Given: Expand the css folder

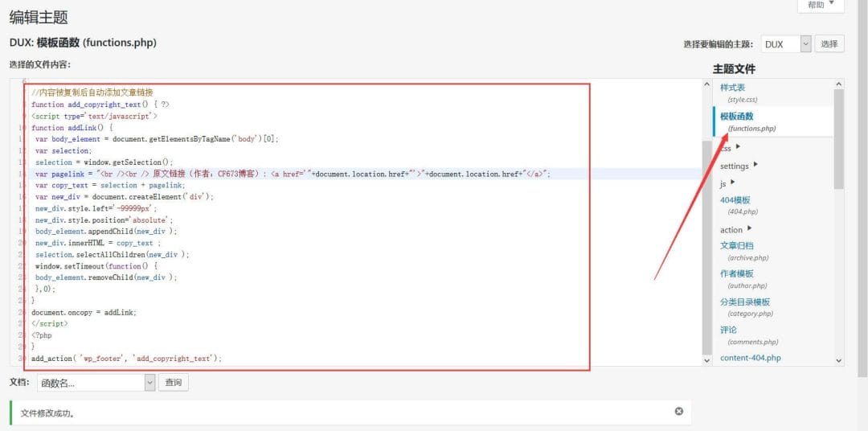Looking at the screenshot, I should pyautogui.click(x=730, y=147).
